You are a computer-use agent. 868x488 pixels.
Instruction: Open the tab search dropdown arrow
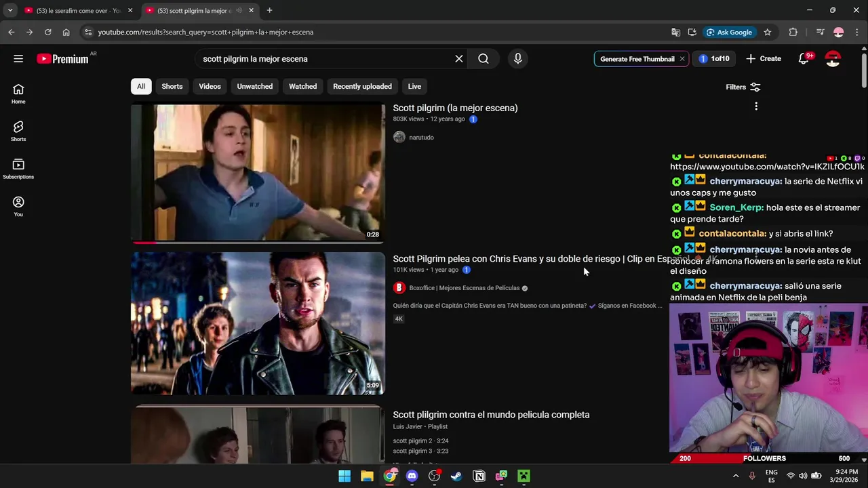[x=10, y=11]
